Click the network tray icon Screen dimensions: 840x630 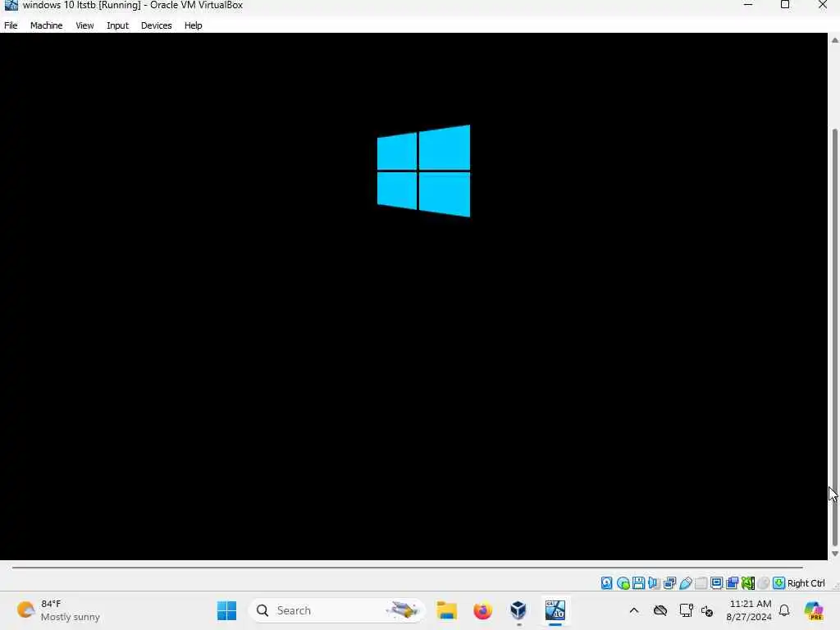tap(686, 610)
